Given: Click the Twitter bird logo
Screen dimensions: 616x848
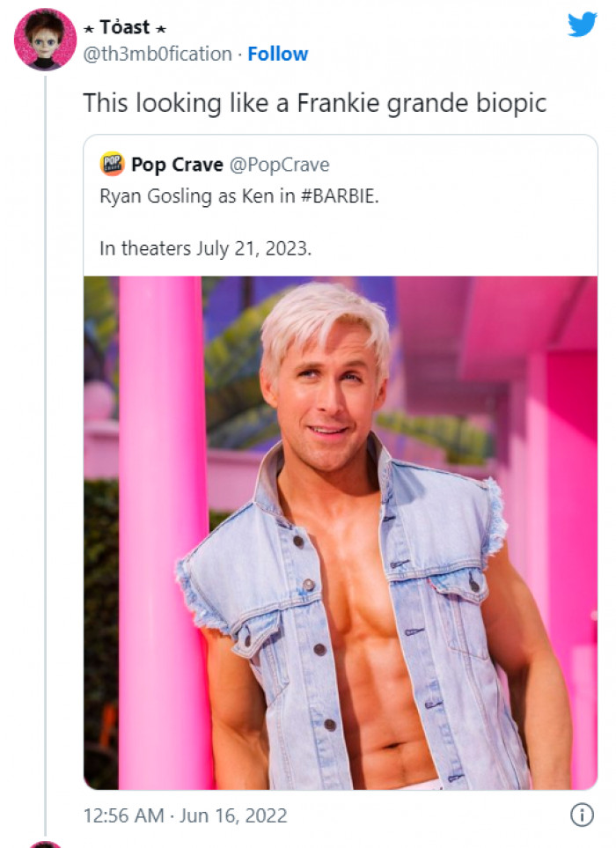Looking at the screenshot, I should point(583,24).
